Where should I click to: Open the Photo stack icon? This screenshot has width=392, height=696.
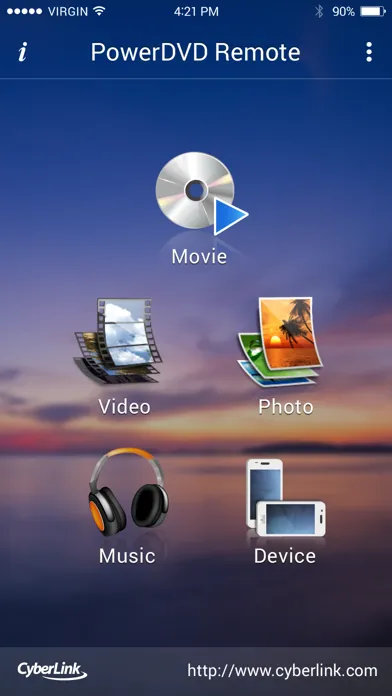[281, 341]
